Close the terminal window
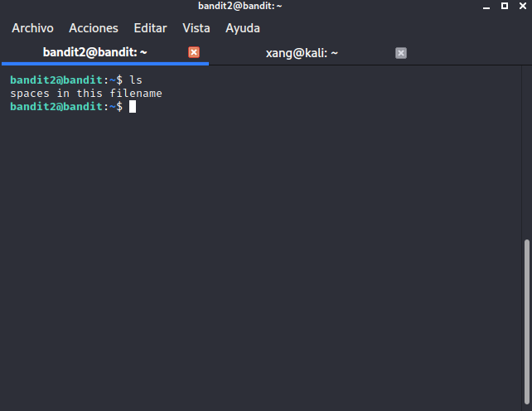Viewport: 532px width, 411px height. (523, 6)
